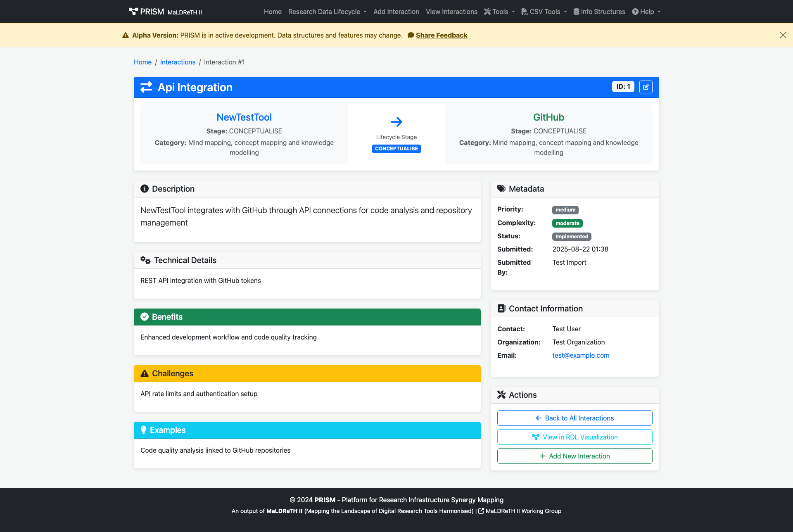Click the CONCEPTUALISE lifecycle stage badge
Screen dimensions: 793x532
(396, 149)
